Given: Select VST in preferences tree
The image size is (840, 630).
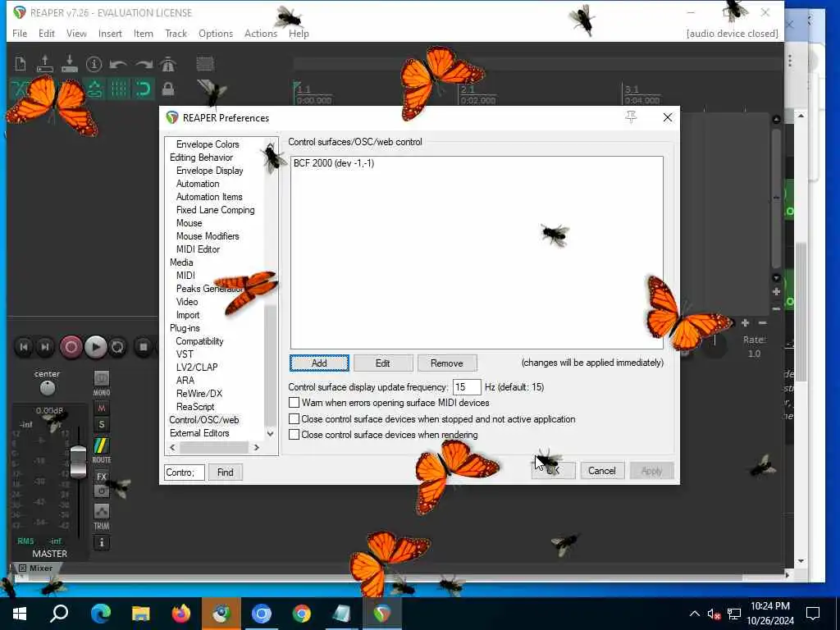Looking at the screenshot, I should (185, 354).
